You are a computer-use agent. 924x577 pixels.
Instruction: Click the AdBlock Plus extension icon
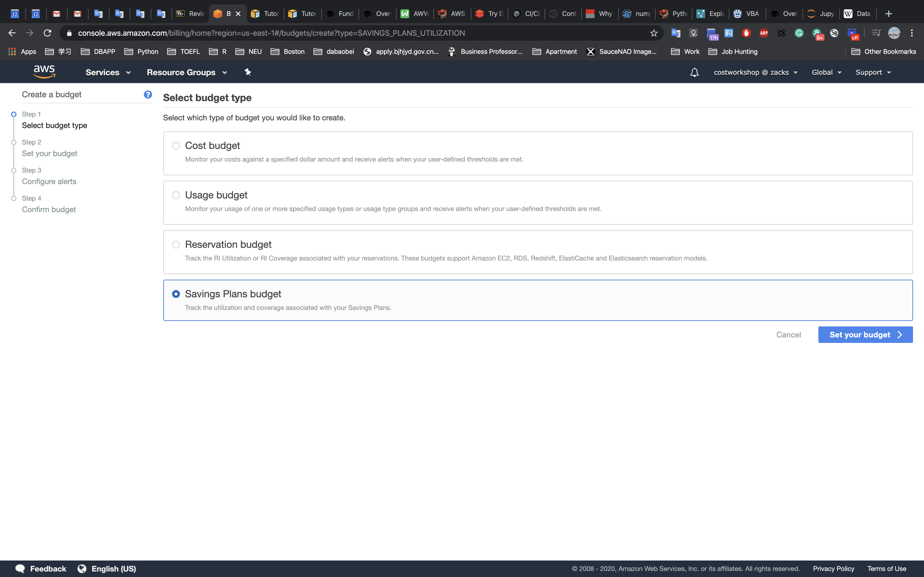764,33
